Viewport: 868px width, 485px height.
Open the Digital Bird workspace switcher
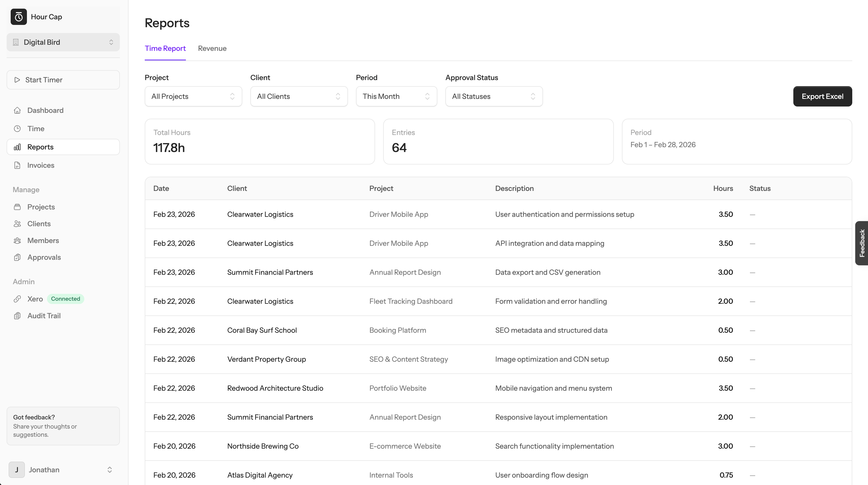pos(63,42)
